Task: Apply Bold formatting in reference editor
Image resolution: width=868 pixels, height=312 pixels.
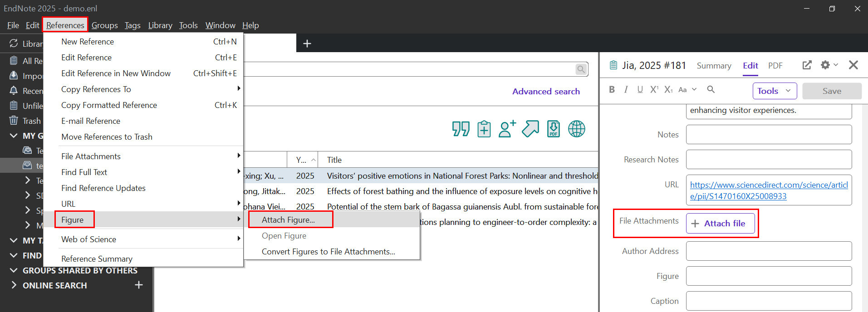Action: coord(612,90)
